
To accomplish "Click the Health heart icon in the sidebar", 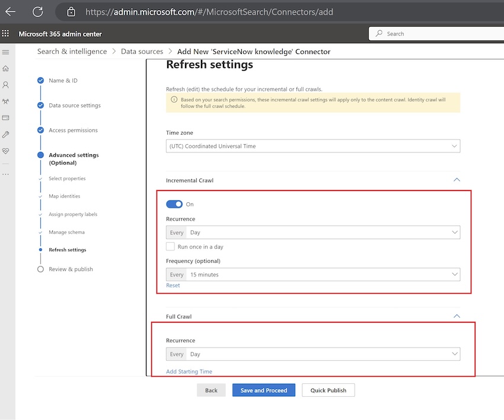I will 6,151.
